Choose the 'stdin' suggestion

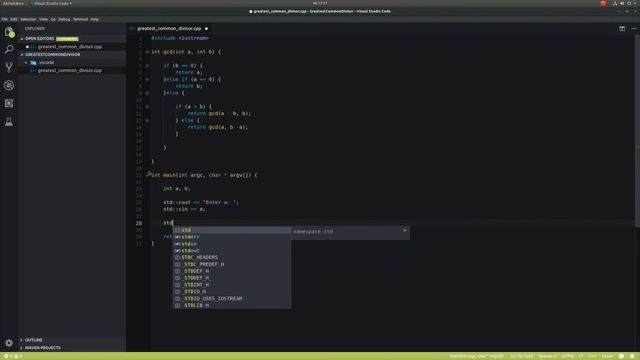pyautogui.click(x=232, y=244)
